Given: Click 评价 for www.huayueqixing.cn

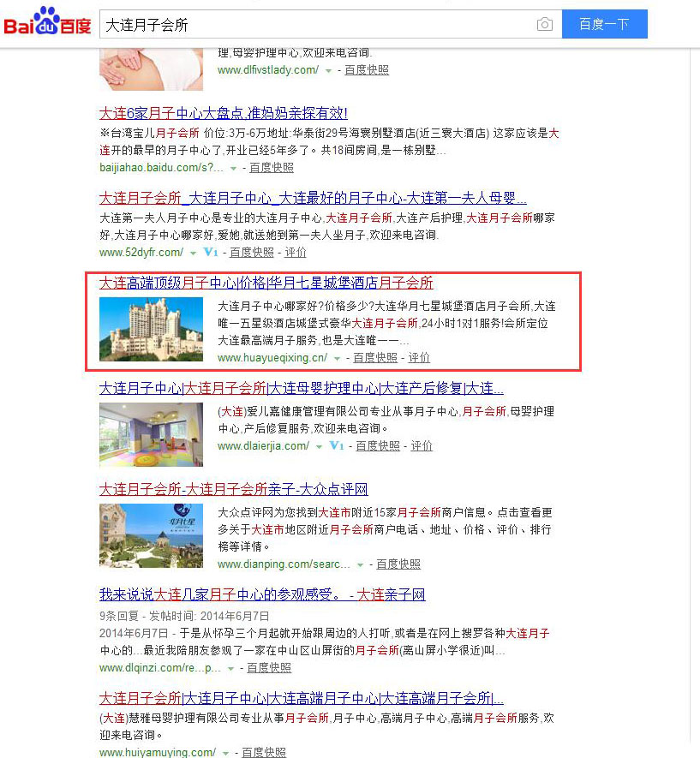Looking at the screenshot, I should coord(419,358).
